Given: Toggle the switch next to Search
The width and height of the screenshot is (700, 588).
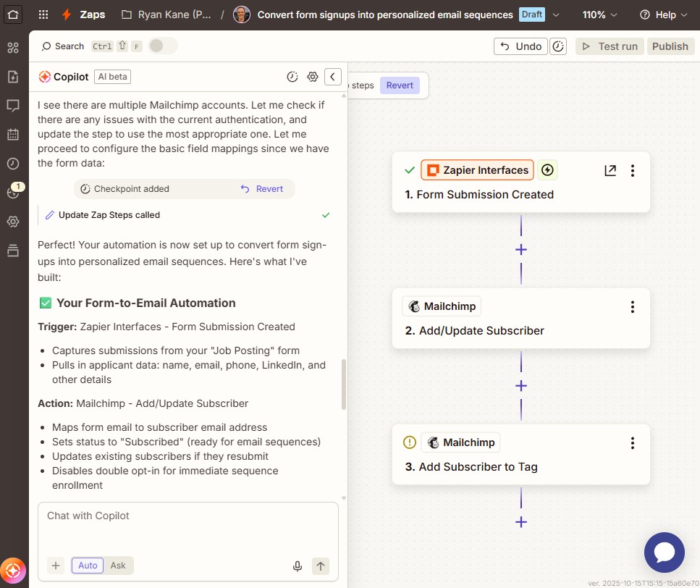Looking at the screenshot, I should click(162, 46).
